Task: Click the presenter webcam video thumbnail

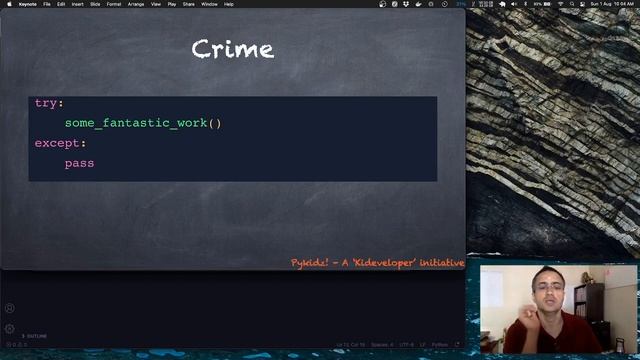Action: tap(558, 309)
